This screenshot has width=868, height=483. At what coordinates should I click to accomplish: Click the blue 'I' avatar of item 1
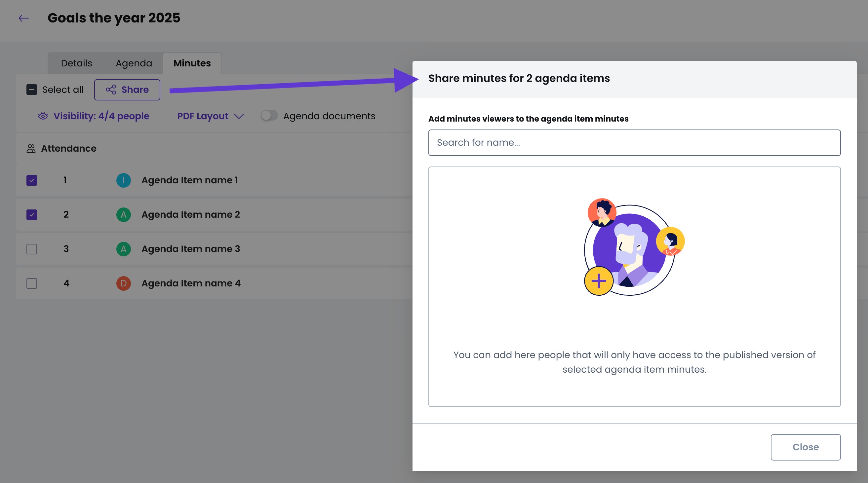[123, 180]
